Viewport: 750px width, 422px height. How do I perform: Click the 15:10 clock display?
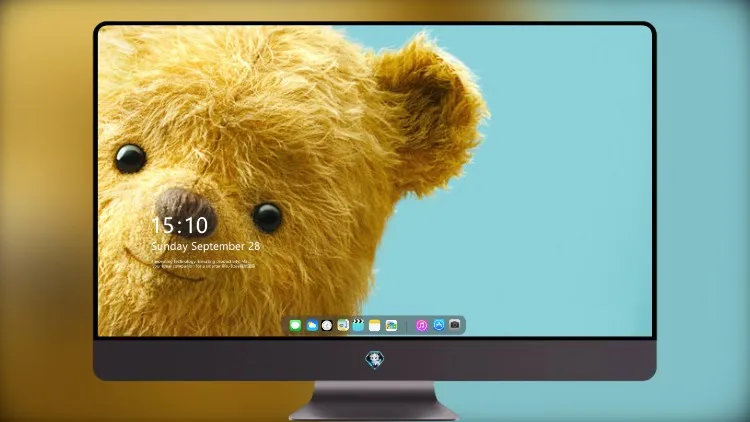(180, 225)
